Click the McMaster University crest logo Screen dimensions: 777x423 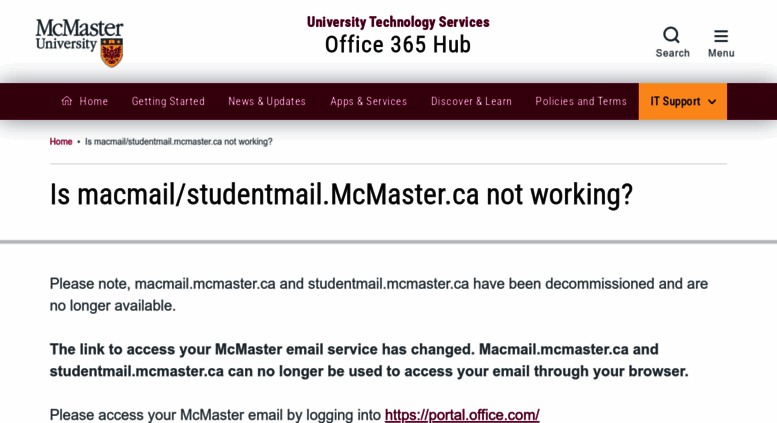click(x=111, y=53)
